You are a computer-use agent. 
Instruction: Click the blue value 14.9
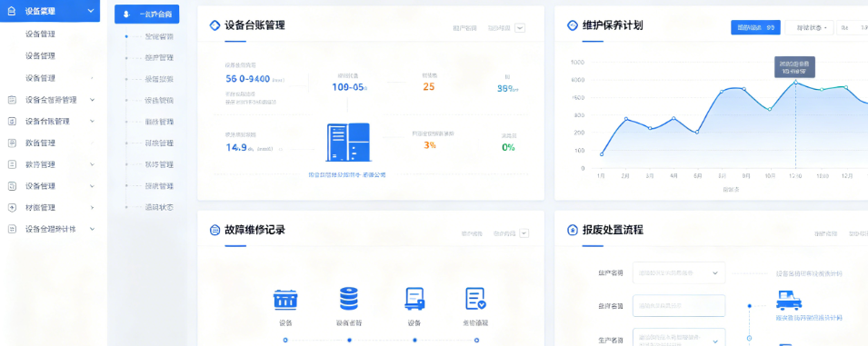235,147
